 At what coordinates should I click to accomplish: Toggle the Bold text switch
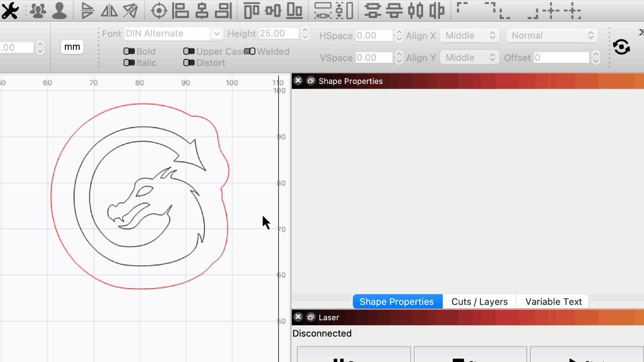tap(129, 51)
